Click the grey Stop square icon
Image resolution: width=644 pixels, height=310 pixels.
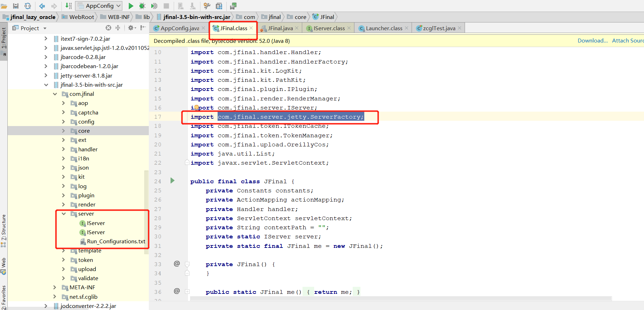coord(166,6)
